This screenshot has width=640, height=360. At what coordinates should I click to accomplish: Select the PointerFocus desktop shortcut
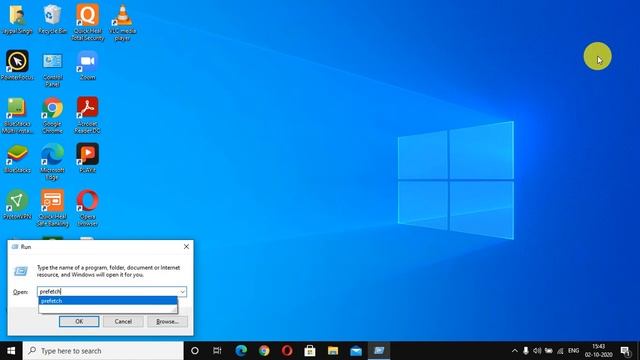point(17,65)
